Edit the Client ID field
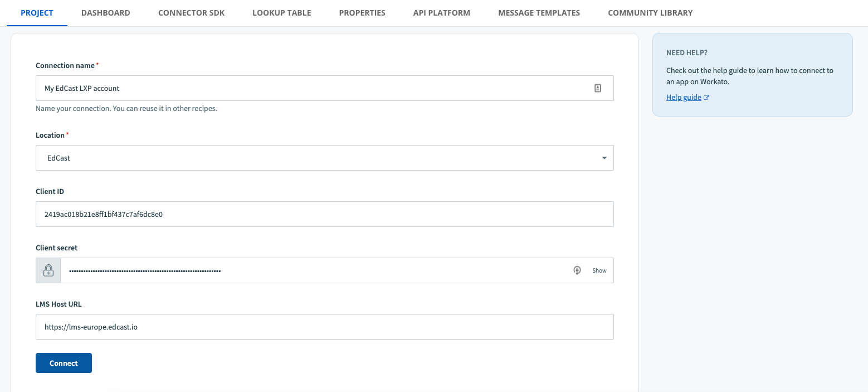 point(325,214)
